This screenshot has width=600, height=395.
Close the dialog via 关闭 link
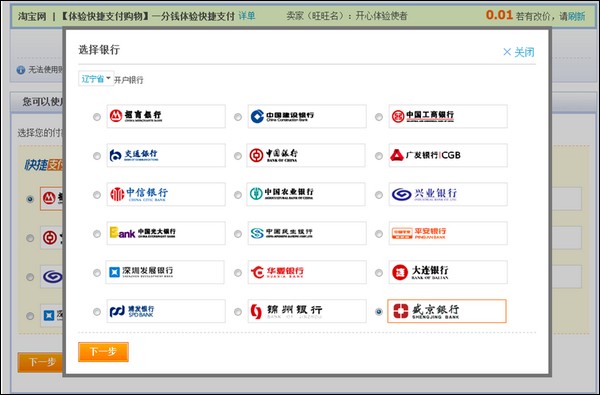tap(519, 52)
